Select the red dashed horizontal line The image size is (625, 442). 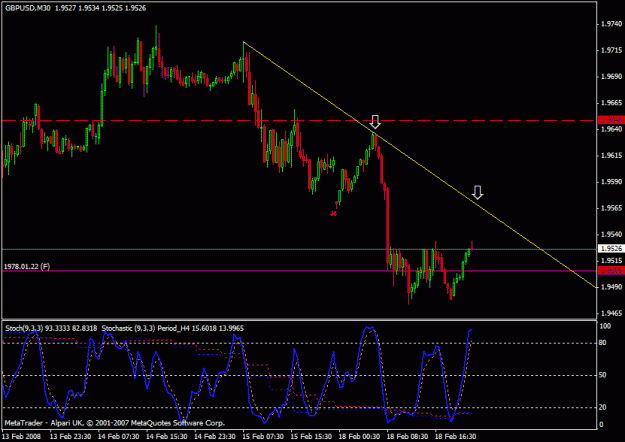click(x=299, y=120)
